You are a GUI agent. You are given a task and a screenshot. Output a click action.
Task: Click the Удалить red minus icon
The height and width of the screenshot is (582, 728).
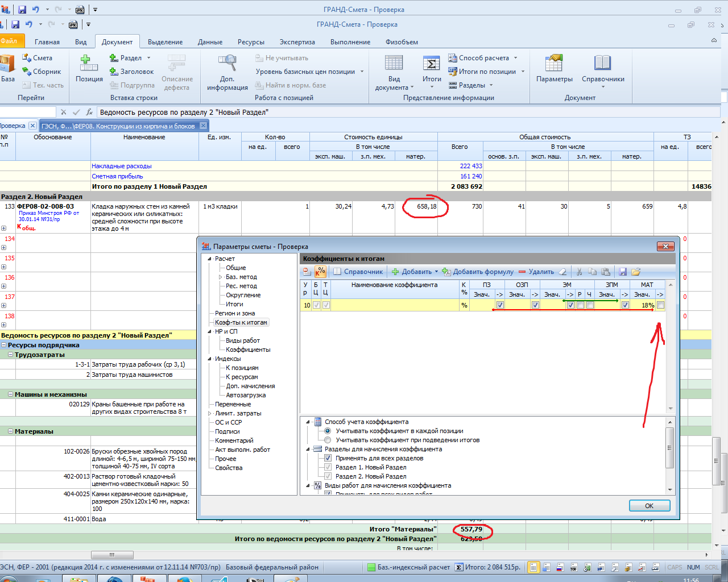[x=522, y=272]
